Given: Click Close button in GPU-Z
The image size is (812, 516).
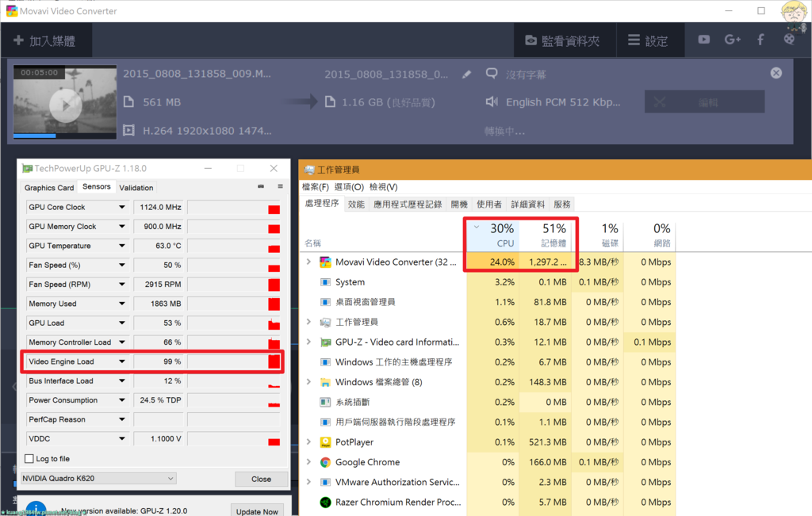Looking at the screenshot, I should click(x=261, y=480).
